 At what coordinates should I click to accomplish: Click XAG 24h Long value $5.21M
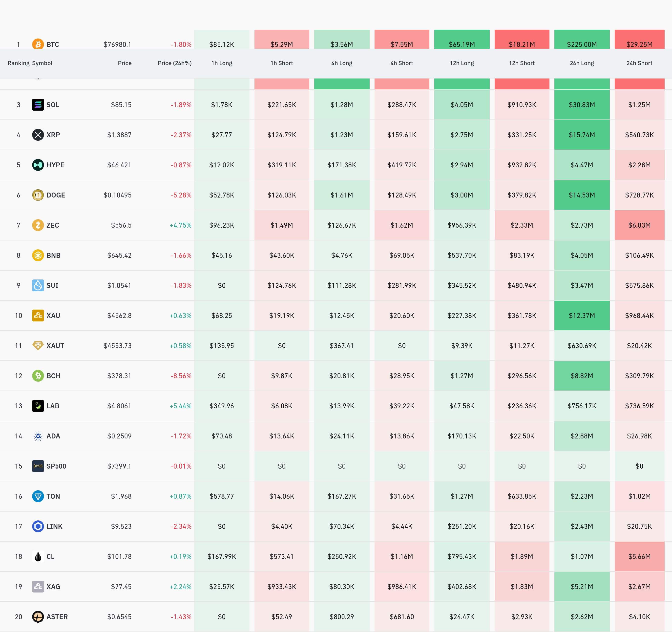[582, 587]
